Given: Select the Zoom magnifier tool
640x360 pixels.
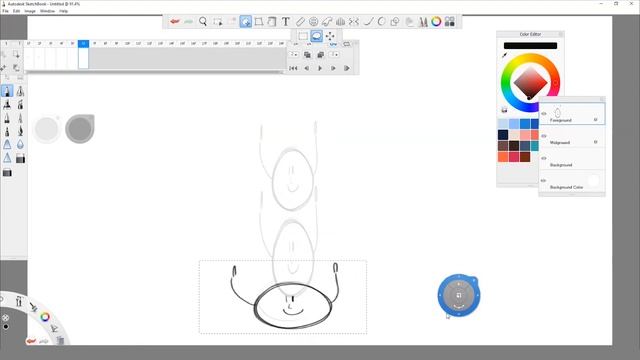Looking at the screenshot, I should [x=203, y=21].
